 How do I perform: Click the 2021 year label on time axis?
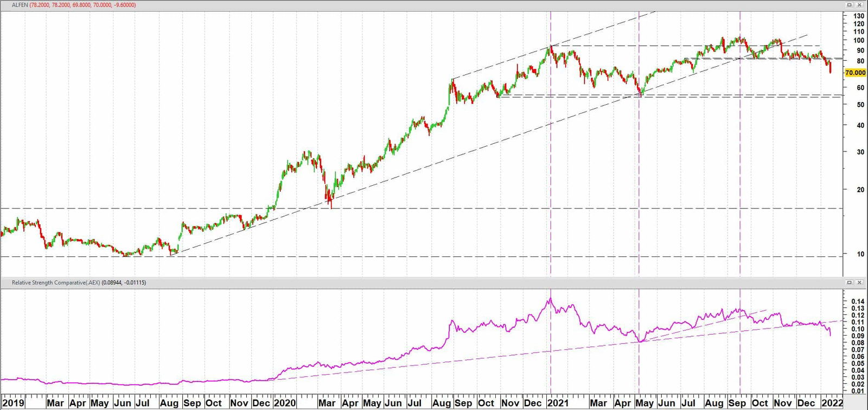click(x=558, y=403)
